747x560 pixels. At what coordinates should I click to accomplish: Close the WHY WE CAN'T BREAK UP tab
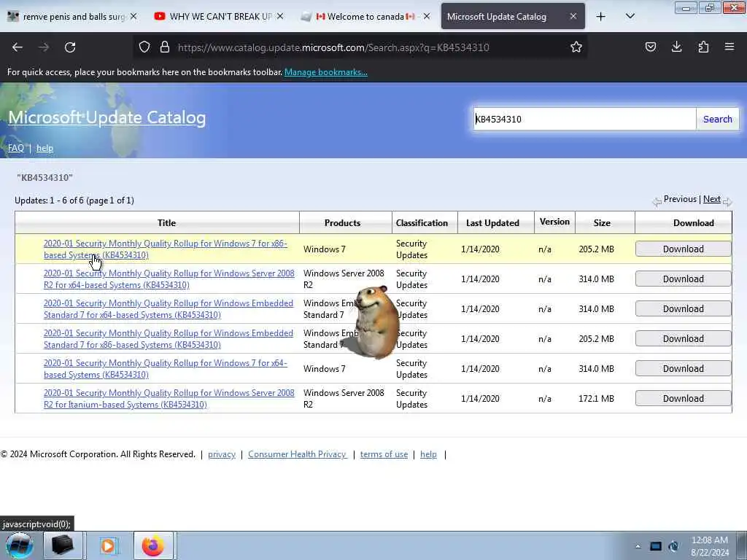click(280, 17)
